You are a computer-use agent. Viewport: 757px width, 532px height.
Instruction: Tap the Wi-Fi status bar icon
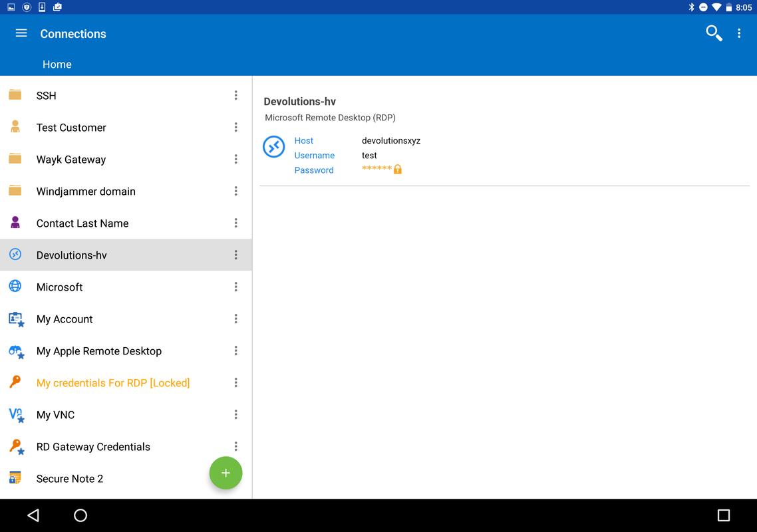(x=717, y=7)
